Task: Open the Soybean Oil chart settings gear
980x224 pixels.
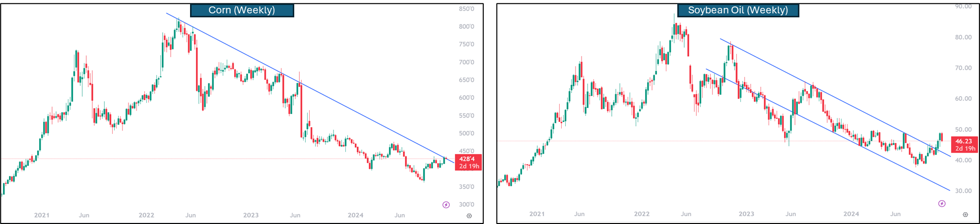Action: (x=965, y=215)
